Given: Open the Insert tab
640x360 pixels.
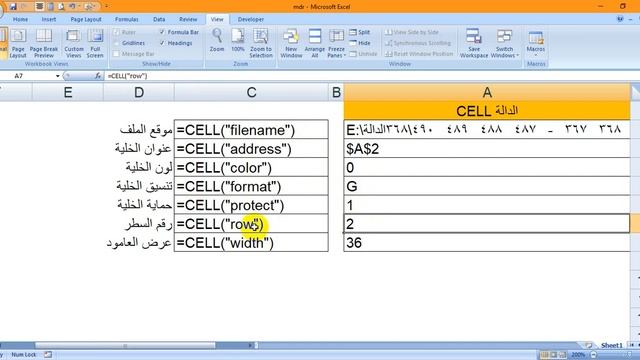Looking at the screenshot, I should coord(49,19).
